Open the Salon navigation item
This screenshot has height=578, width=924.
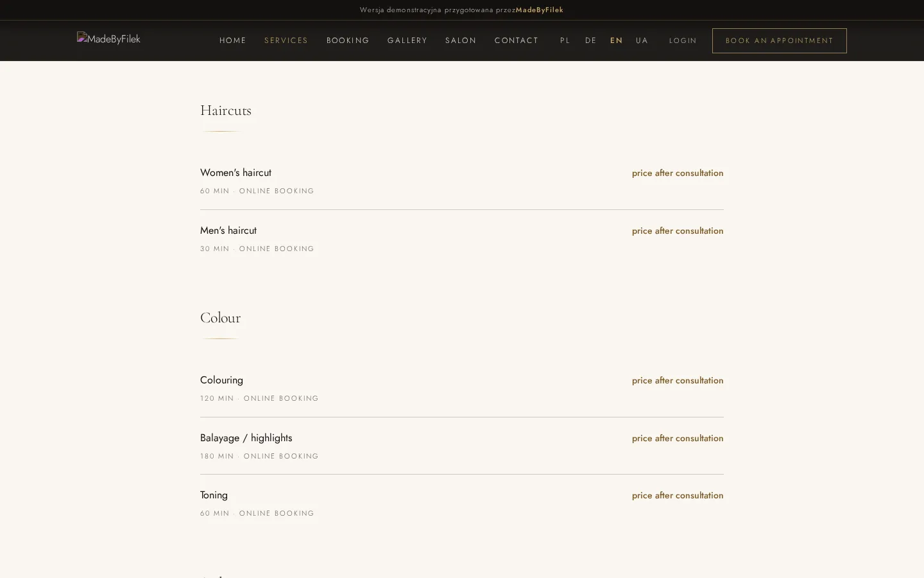click(x=461, y=40)
